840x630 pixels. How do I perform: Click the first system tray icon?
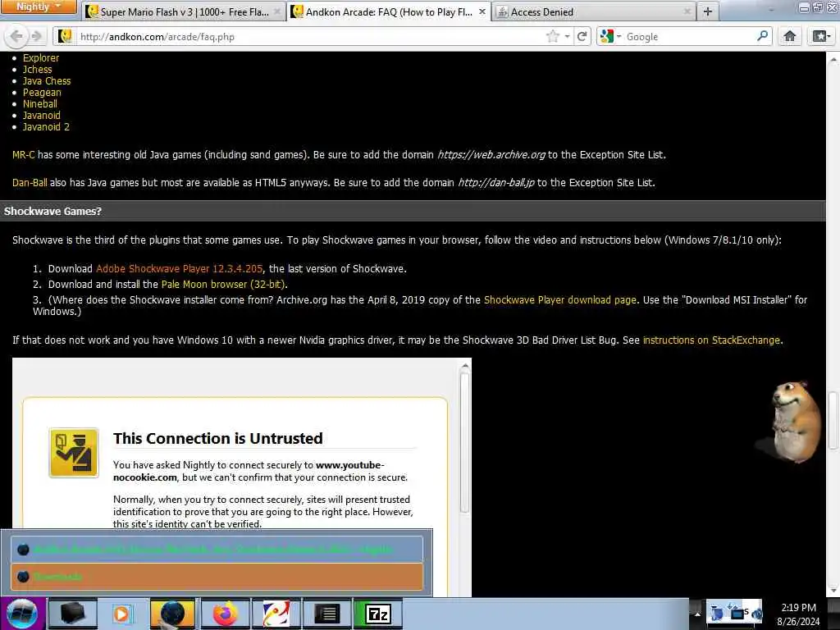pyautogui.click(x=717, y=614)
